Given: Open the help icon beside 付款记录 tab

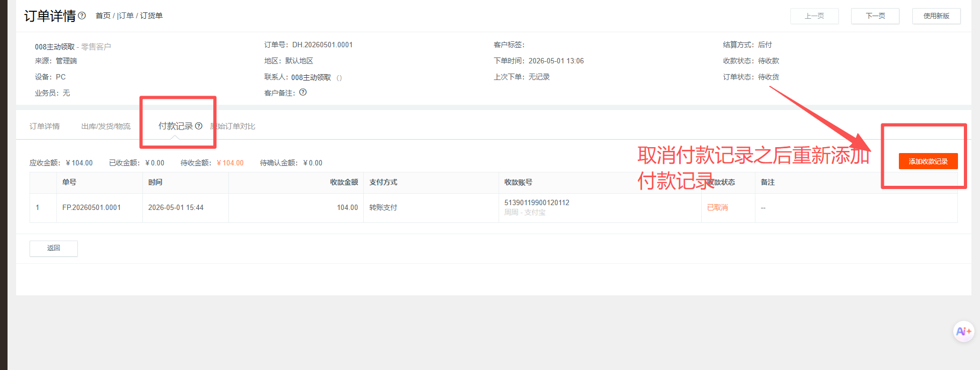Looking at the screenshot, I should pos(199,126).
